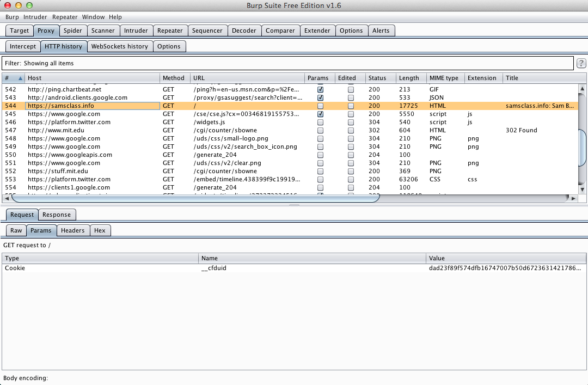Image resolution: width=588 pixels, height=385 pixels.
Task: Switch to the Repeater tab
Action: [x=170, y=30]
